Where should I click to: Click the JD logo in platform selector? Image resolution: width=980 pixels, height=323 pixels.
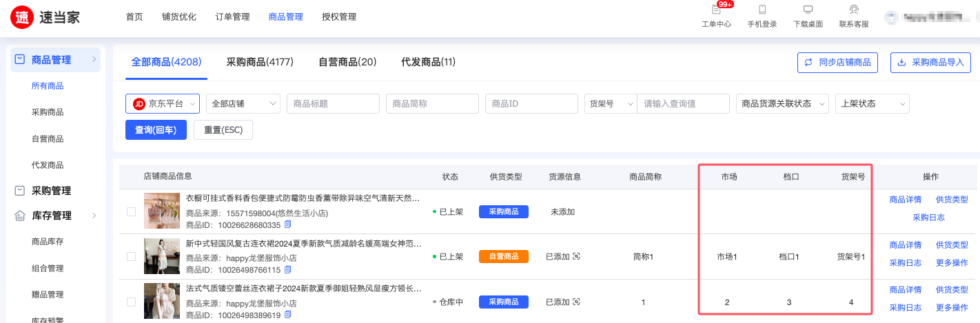click(x=139, y=104)
